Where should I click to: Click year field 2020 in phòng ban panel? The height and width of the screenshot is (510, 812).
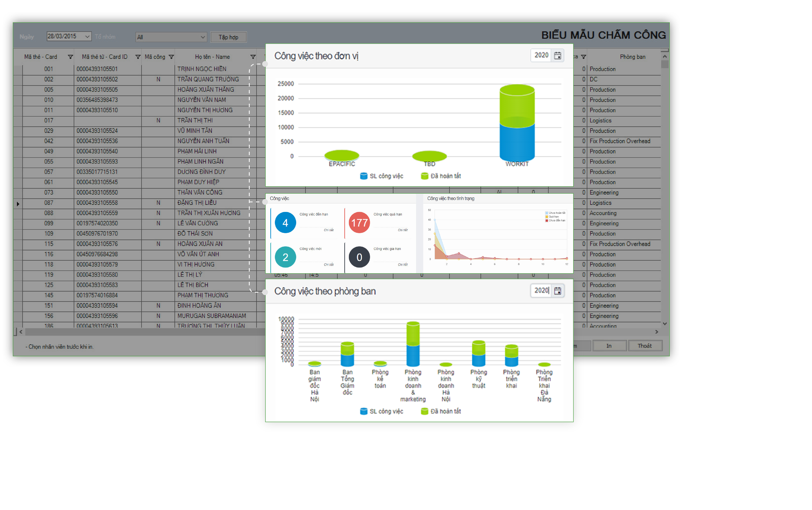541,291
